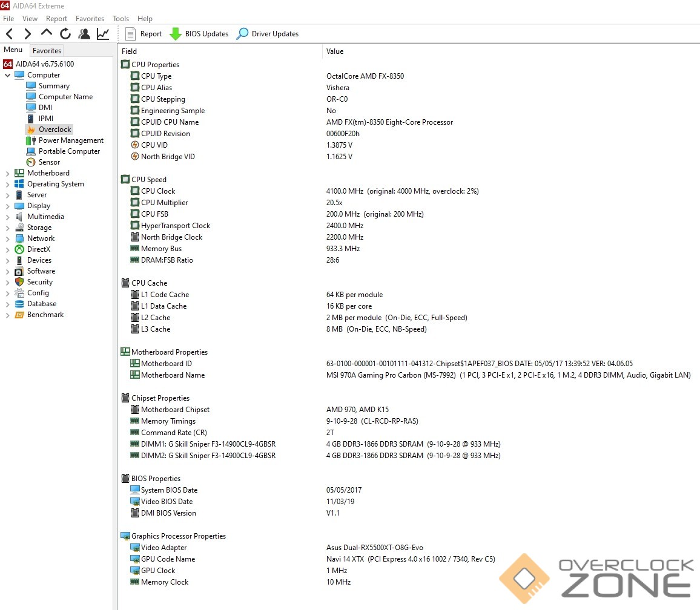Select the IPMI item icon

(x=31, y=118)
